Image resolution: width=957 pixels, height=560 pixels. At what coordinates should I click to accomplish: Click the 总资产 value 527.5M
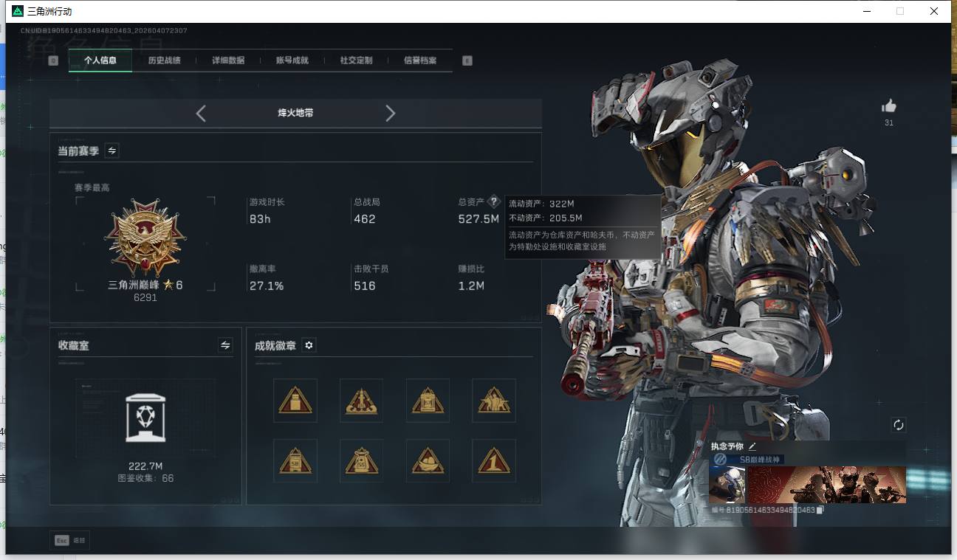pyautogui.click(x=478, y=219)
